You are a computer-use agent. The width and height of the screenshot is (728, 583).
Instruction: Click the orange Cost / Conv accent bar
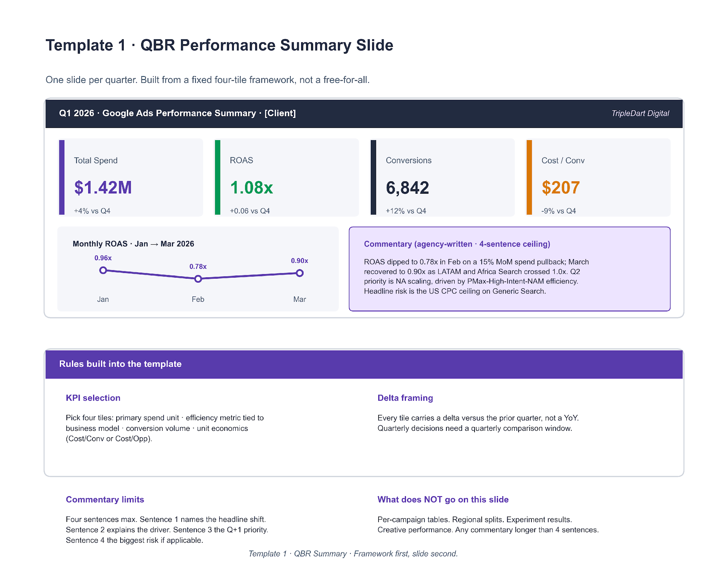pos(529,177)
